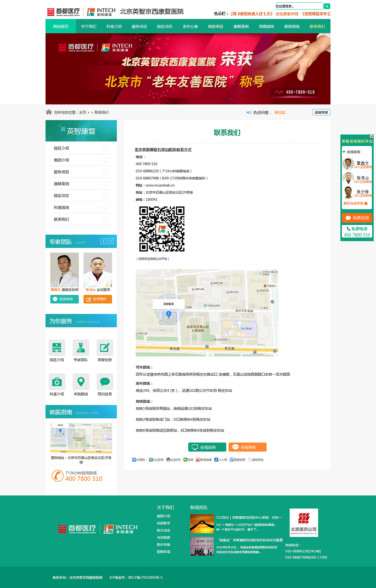The height and width of the screenshot is (588, 376).
Task: Click the home breadcrumb icon
Action: pos(49,112)
